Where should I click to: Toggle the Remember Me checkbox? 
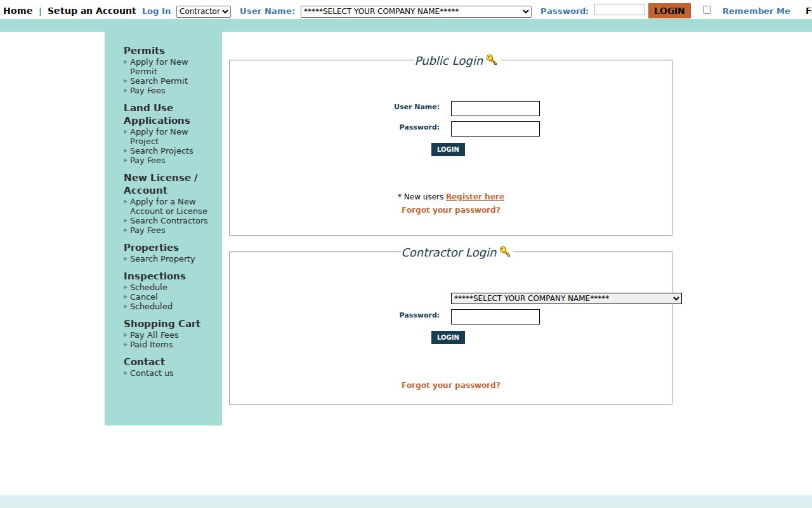(x=707, y=10)
